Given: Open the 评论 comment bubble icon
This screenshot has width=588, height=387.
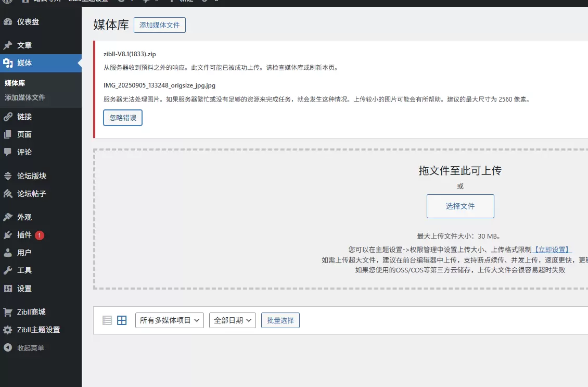Looking at the screenshot, I should pos(8,152).
